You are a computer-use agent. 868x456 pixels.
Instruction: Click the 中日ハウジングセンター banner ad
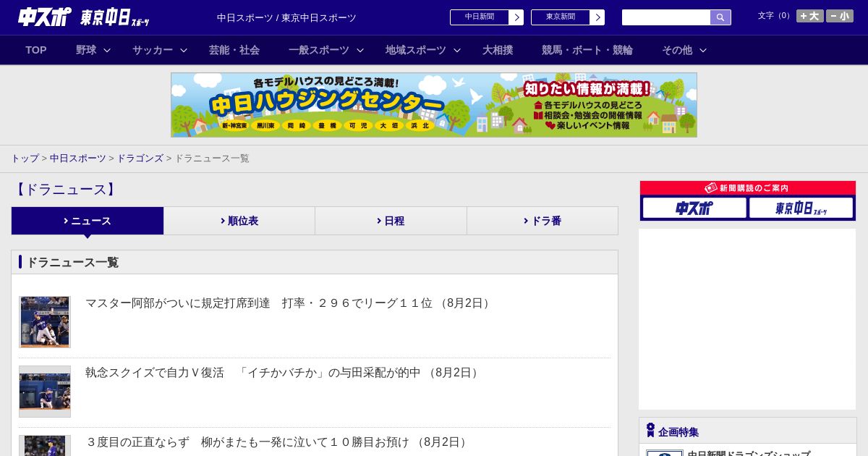tap(434, 105)
